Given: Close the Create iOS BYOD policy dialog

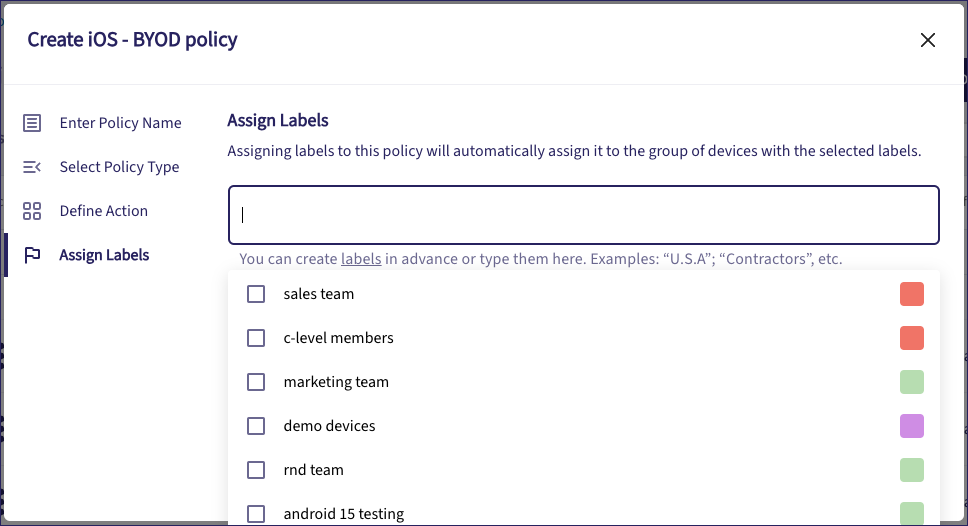Looking at the screenshot, I should click(928, 40).
